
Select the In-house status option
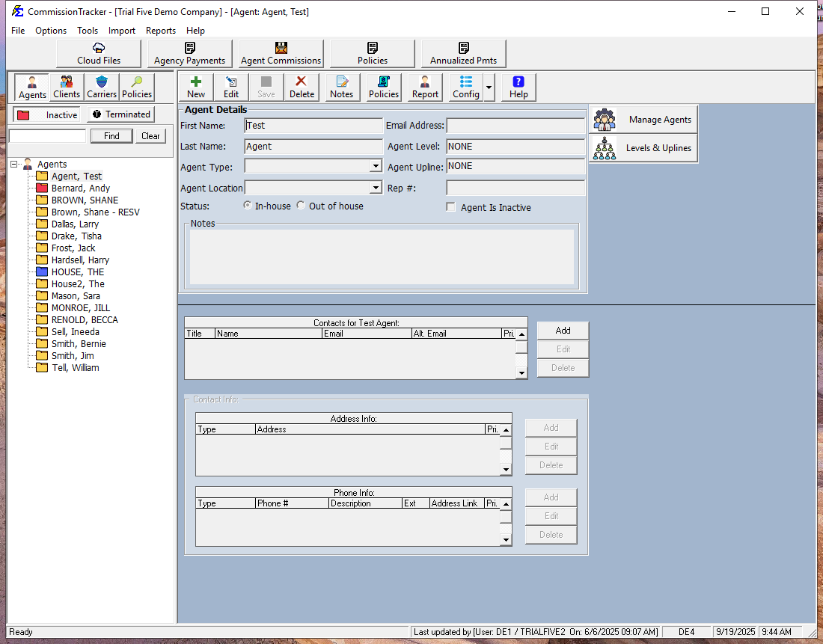[x=248, y=206]
